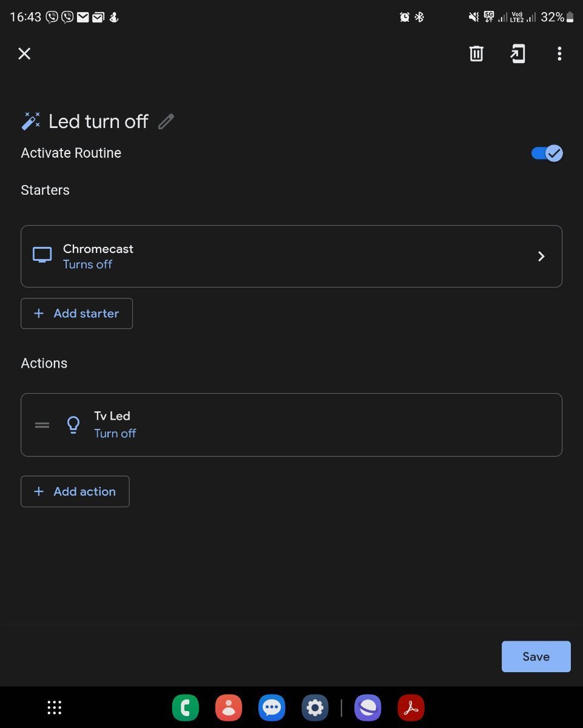Tap the magic wand routine icon
Screen dimensions: 583x728
tap(31, 121)
